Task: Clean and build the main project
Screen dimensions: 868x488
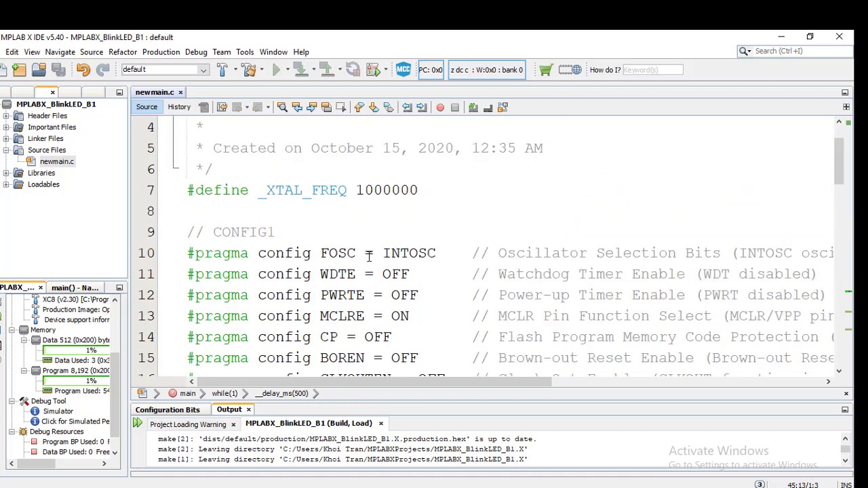Action: (x=249, y=70)
